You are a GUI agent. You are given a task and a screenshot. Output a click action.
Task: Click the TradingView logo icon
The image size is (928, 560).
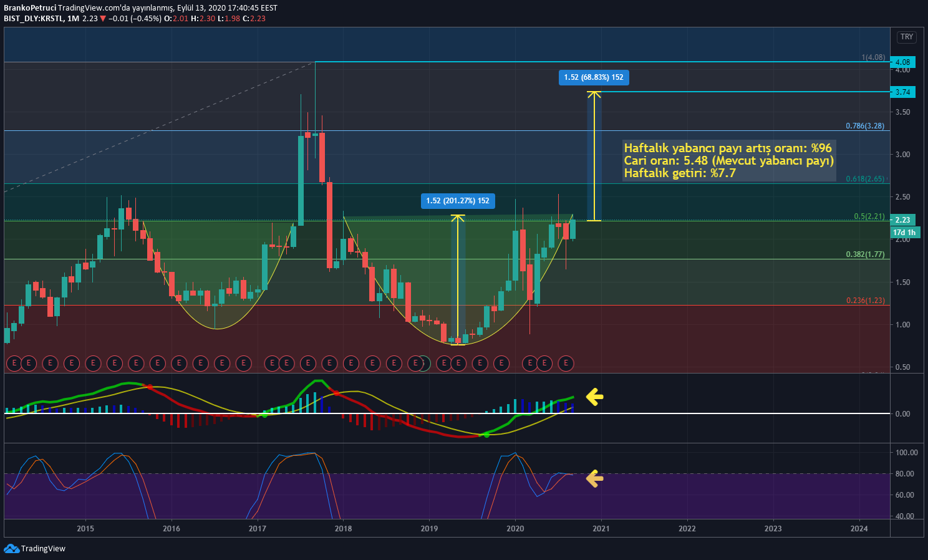[11, 549]
